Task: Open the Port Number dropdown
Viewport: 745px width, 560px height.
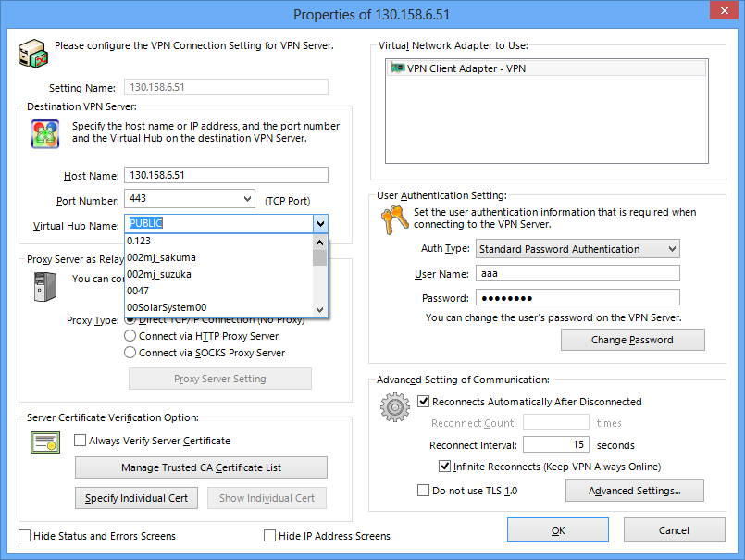Action: click(x=249, y=198)
